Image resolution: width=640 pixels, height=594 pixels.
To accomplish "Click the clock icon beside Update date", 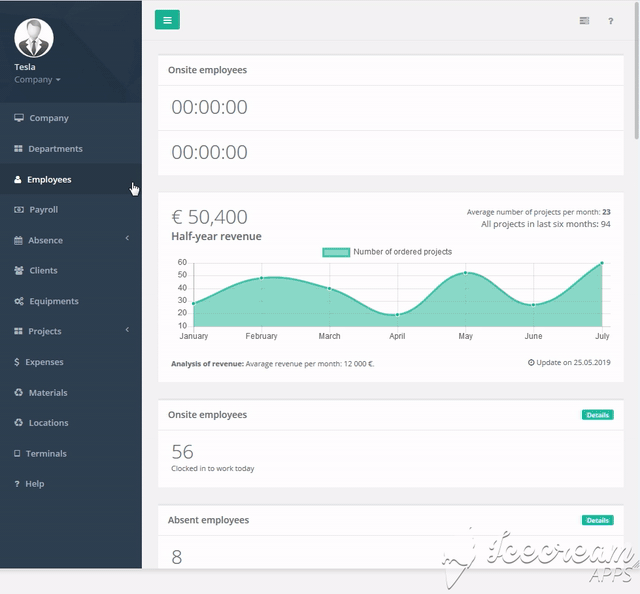I will [x=531, y=363].
